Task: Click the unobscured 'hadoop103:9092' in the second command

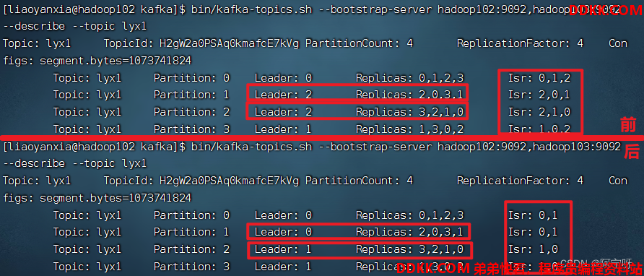Action: point(577,146)
